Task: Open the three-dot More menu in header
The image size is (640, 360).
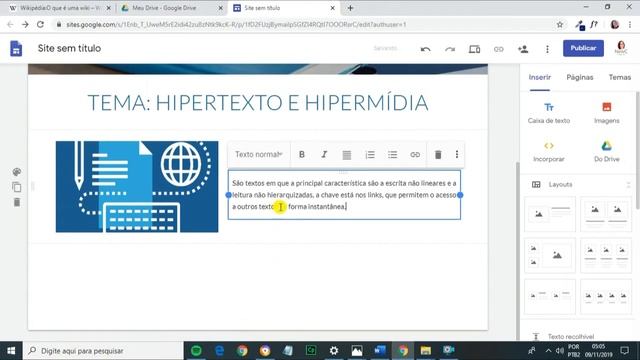Action: point(547,49)
